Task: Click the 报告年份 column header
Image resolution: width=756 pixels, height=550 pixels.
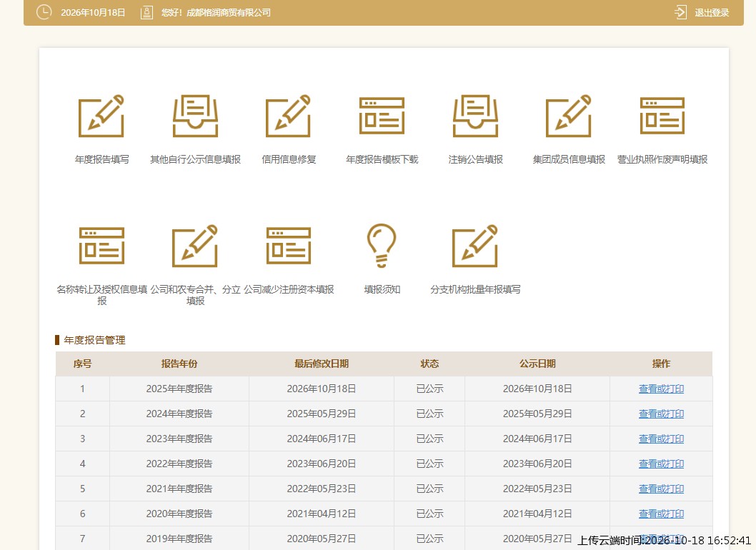Action: click(x=179, y=364)
